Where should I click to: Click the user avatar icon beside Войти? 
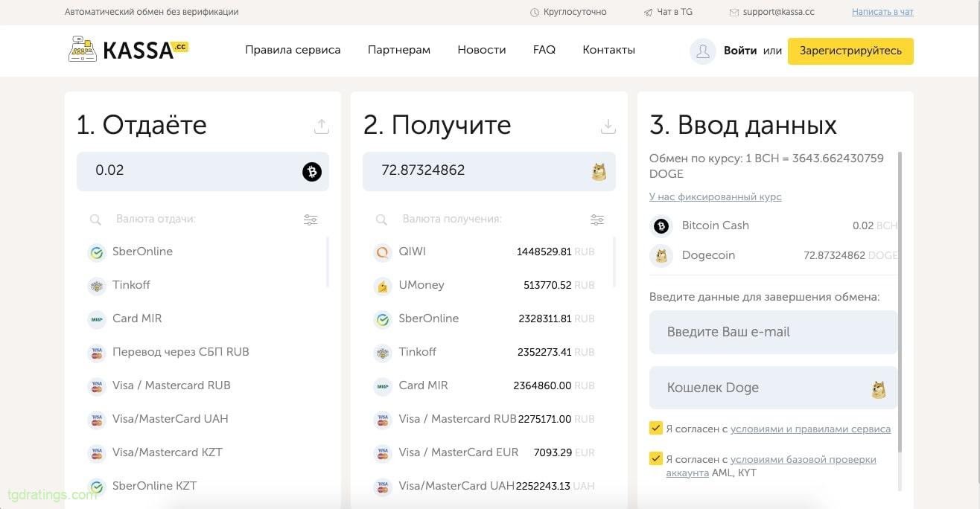(x=702, y=51)
